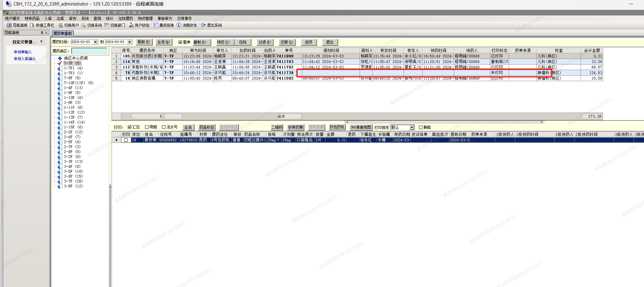Pin the 导航面板 panel
This screenshot has height=287, width=644.
(42, 33)
